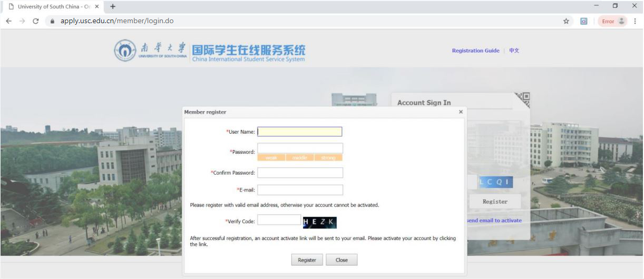The height and width of the screenshot is (279, 644).
Task: Close the Member register dialog with X
Action: 461,112
